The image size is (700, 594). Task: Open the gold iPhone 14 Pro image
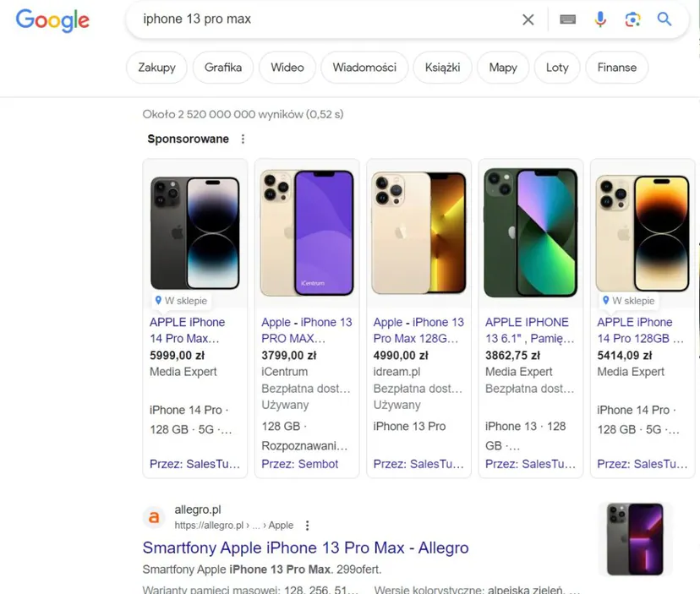[643, 233]
